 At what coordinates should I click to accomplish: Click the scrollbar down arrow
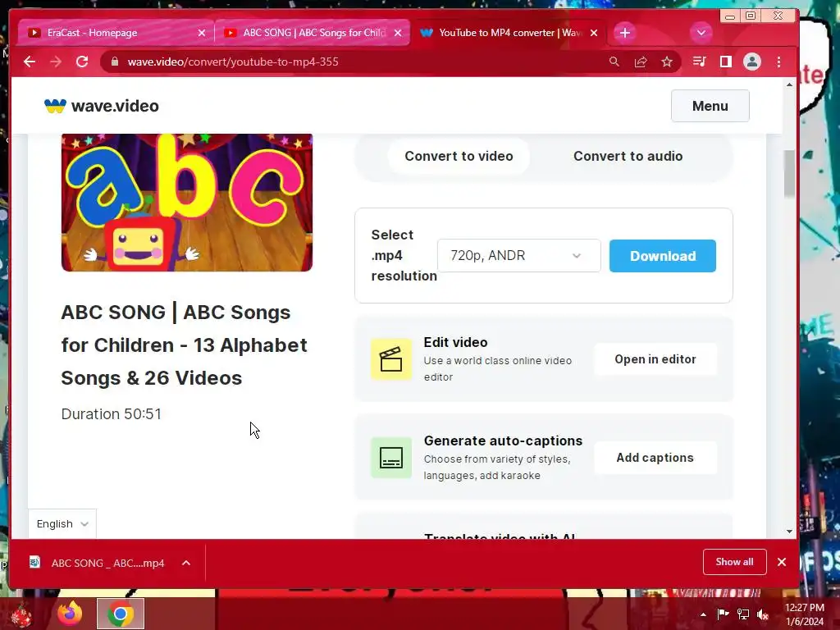click(x=789, y=532)
